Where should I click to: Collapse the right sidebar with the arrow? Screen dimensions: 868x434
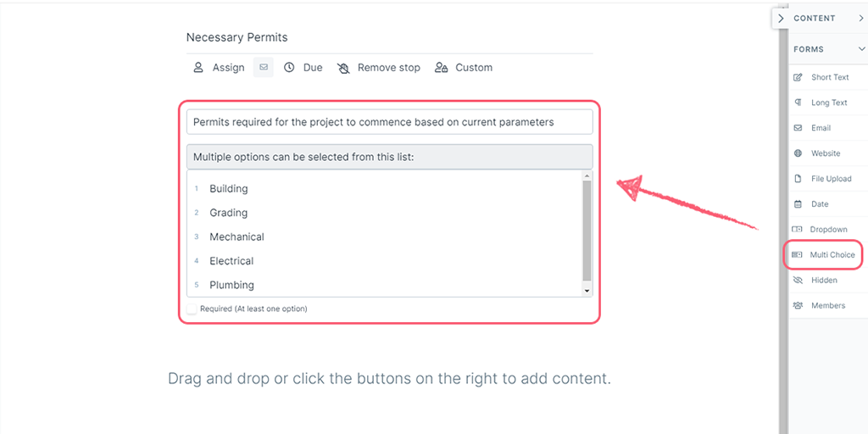tap(781, 18)
